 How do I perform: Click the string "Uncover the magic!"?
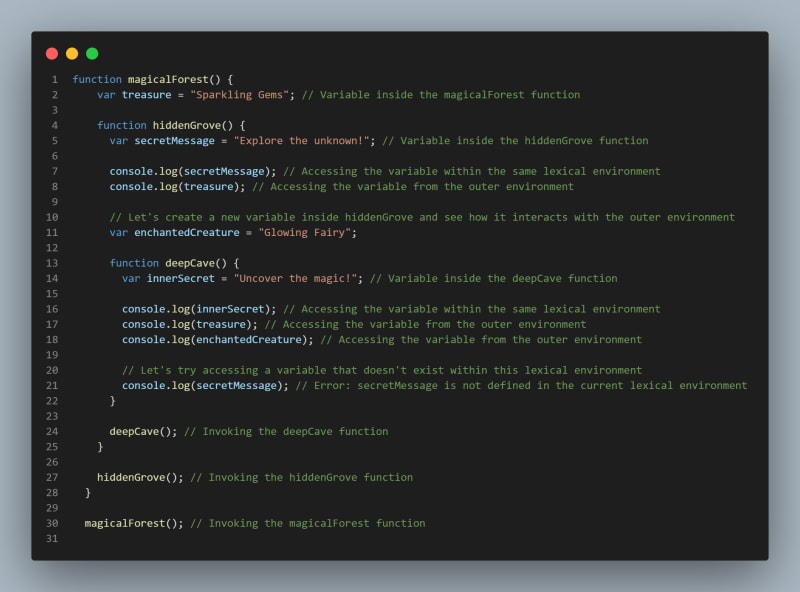click(295, 278)
